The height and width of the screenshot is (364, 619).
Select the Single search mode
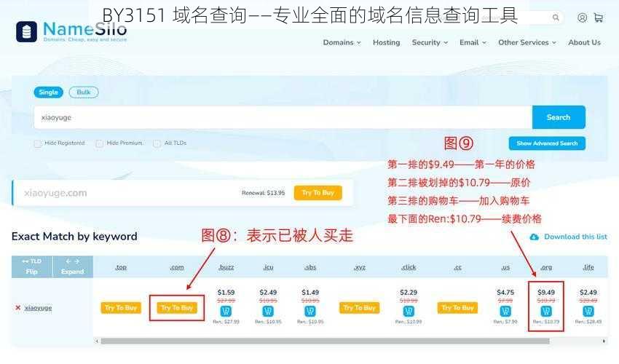(49, 92)
